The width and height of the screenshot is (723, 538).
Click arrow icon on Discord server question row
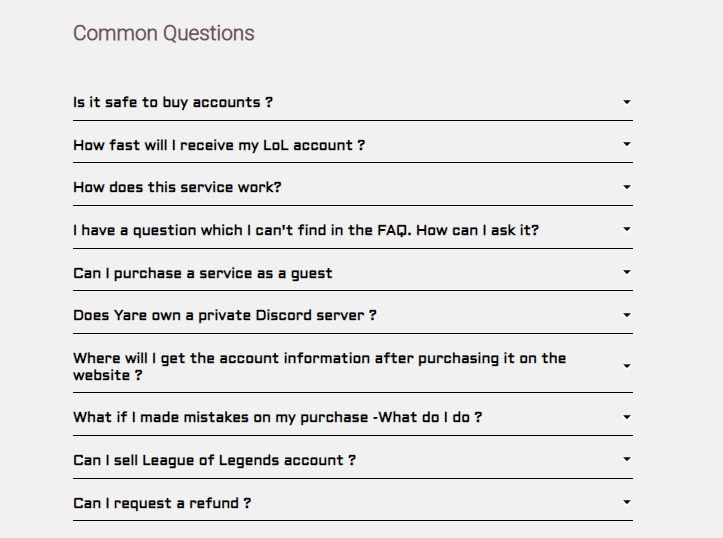click(627, 314)
